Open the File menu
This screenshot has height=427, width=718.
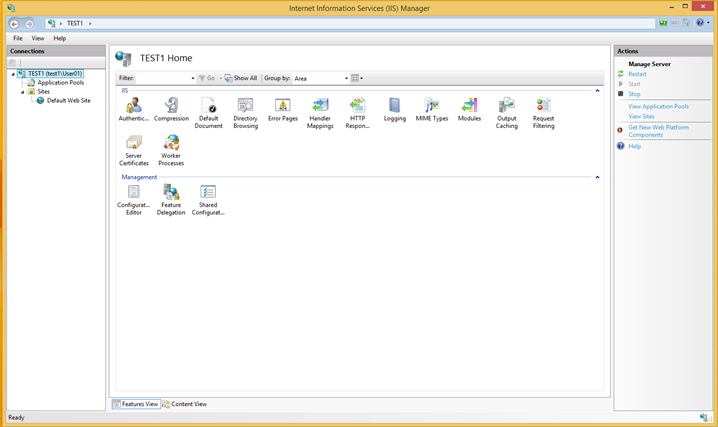pyautogui.click(x=18, y=38)
